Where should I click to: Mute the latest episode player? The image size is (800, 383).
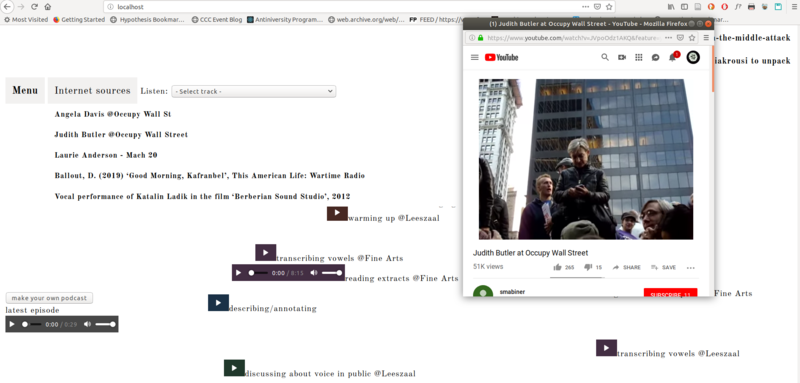pos(88,324)
